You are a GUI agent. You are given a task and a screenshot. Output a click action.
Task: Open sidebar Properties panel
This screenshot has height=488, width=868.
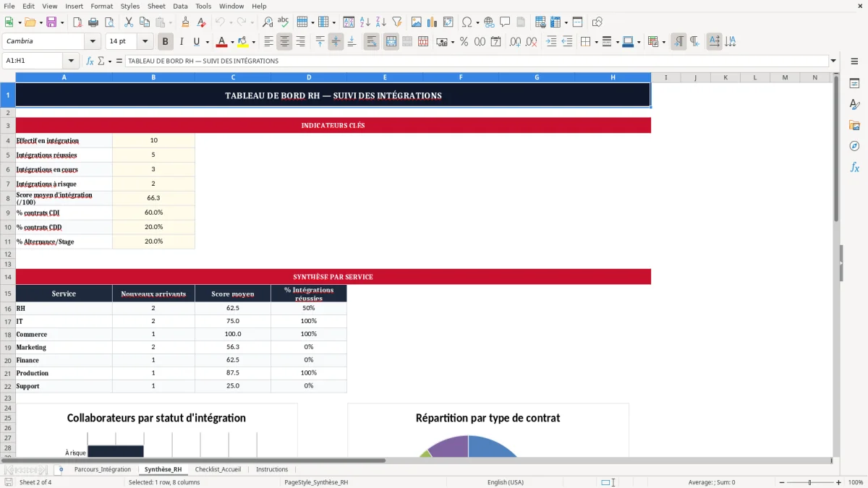(x=854, y=84)
